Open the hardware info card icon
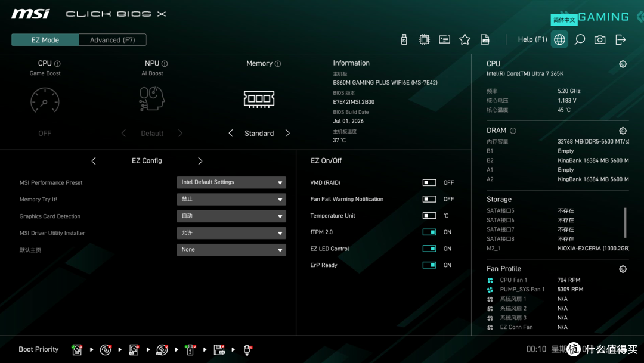The image size is (644, 363). click(x=444, y=39)
